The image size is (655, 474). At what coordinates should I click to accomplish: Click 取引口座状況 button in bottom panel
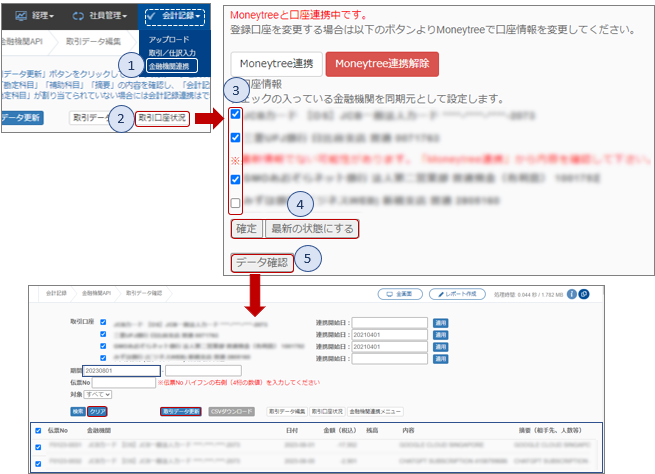[327, 411]
